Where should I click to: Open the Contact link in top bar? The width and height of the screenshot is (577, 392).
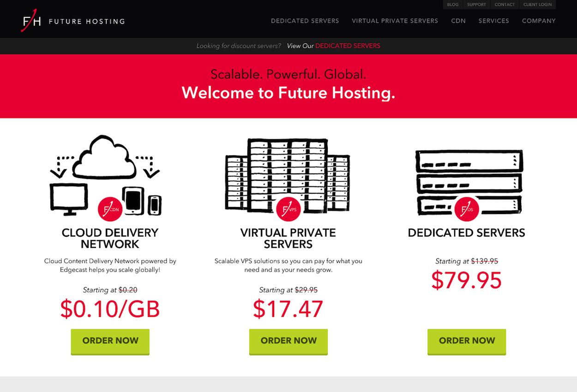pyautogui.click(x=505, y=5)
